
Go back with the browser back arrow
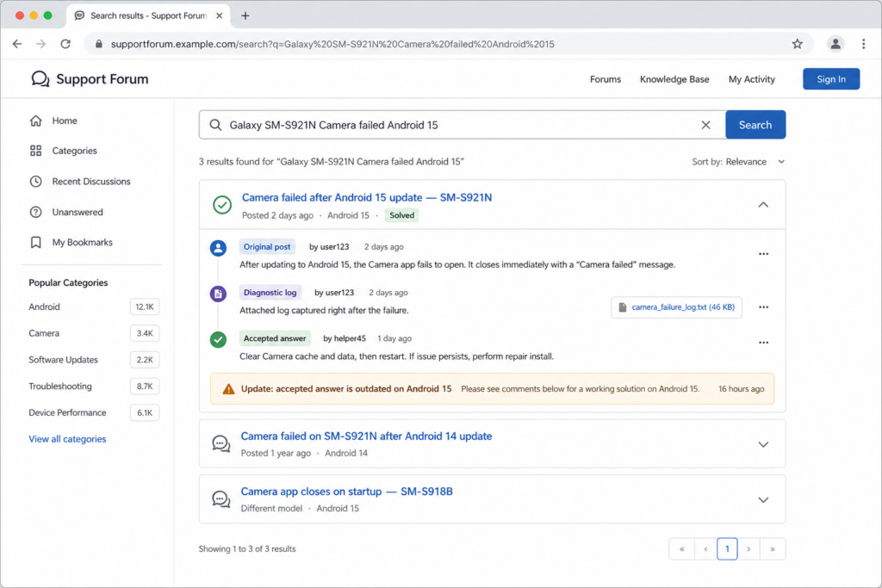tap(17, 44)
